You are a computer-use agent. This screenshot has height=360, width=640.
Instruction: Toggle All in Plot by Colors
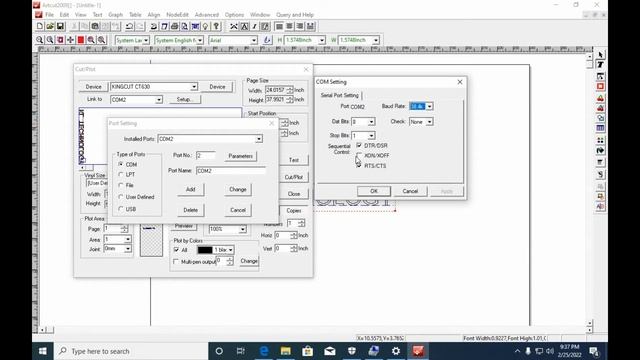click(176, 250)
